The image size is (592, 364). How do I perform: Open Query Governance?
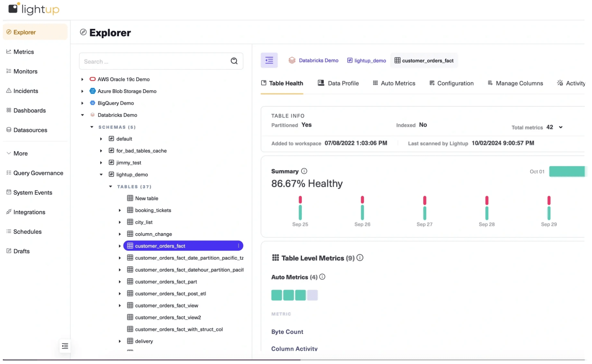click(38, 173)
